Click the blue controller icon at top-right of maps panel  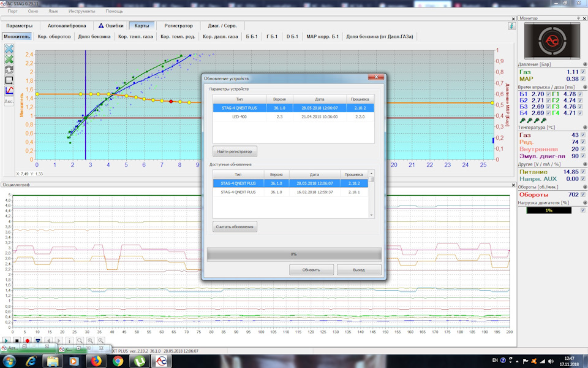512,26
